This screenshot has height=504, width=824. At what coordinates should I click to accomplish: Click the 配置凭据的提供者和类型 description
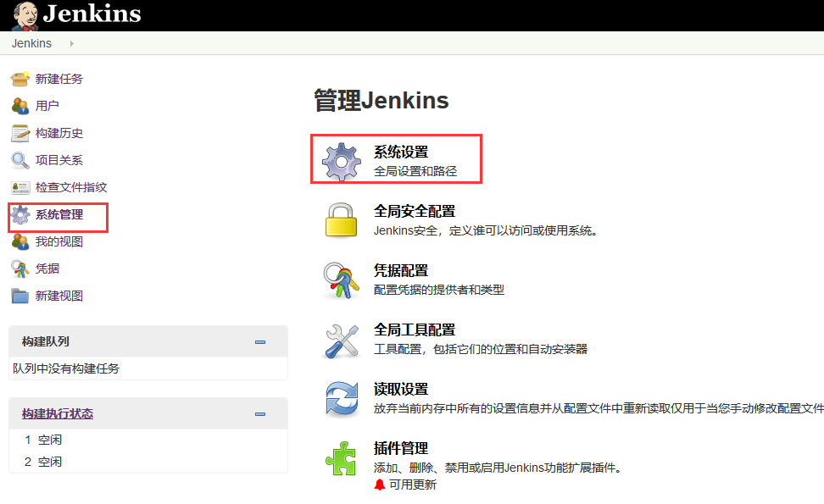[x=439, y=291]
